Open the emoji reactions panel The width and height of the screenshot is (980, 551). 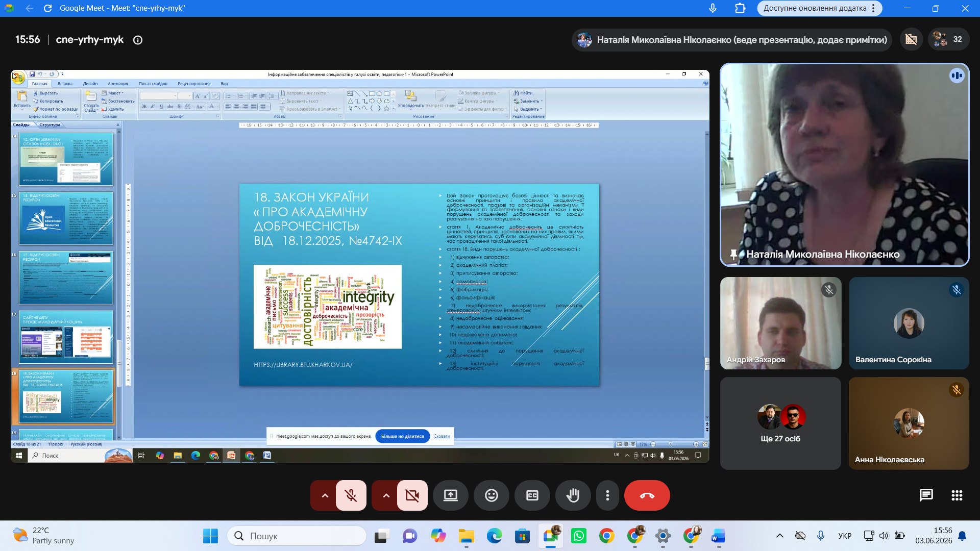492,495
